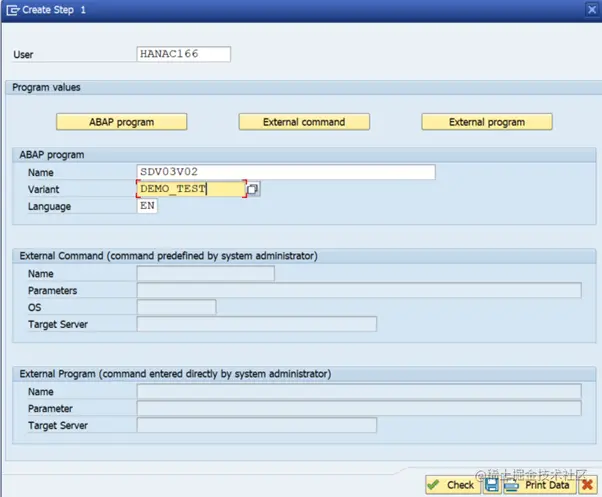Select the External Program Parameter field
The image size is (602, 497).
[359, 408]
